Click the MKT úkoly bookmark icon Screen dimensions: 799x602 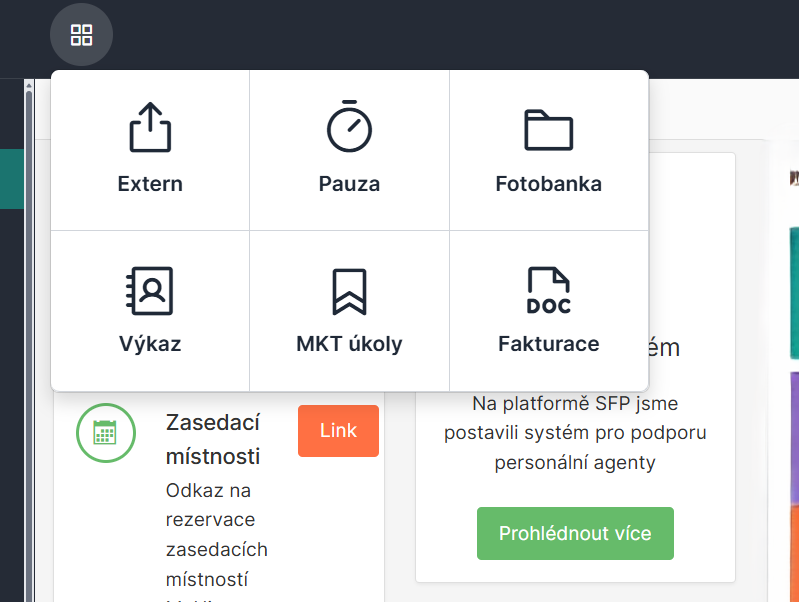click(x=349, y=291)
